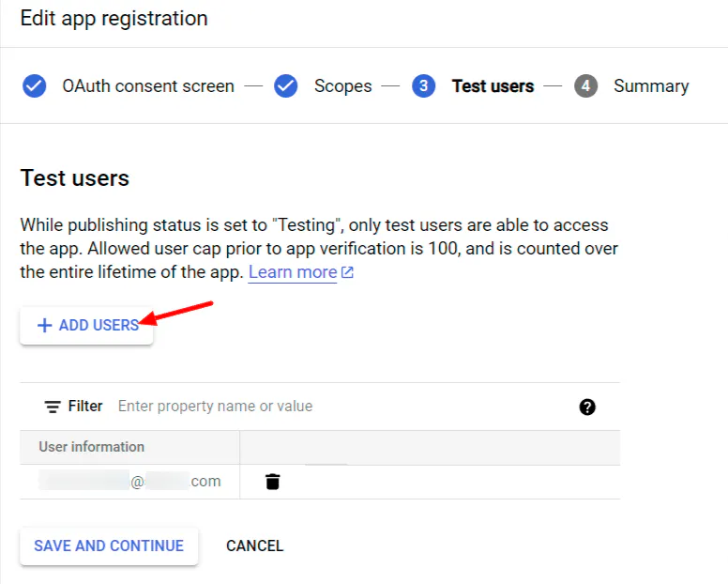Image resolution: width=728 pixels, height=584 pixels.
Task: Click the plus icon on Add Users
Action: tap(44, 326)
